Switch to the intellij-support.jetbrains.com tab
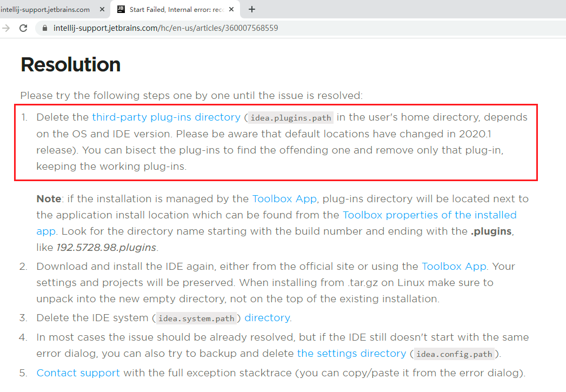 tap(54, 9)
